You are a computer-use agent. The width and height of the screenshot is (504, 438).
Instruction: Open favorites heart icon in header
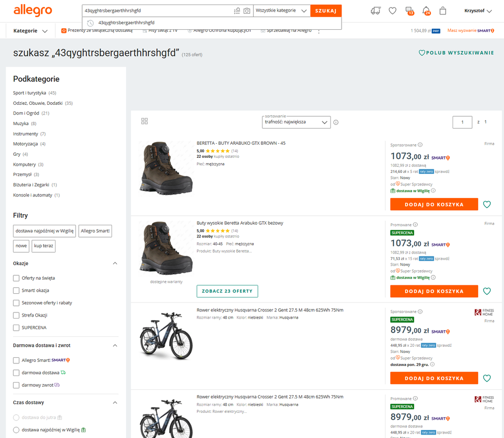coord(393,11)
